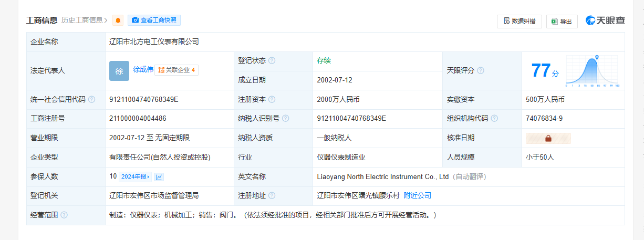Select organization code 74076834-9
The width and height of the screenshot is (644, 240).
click(544, 119)
